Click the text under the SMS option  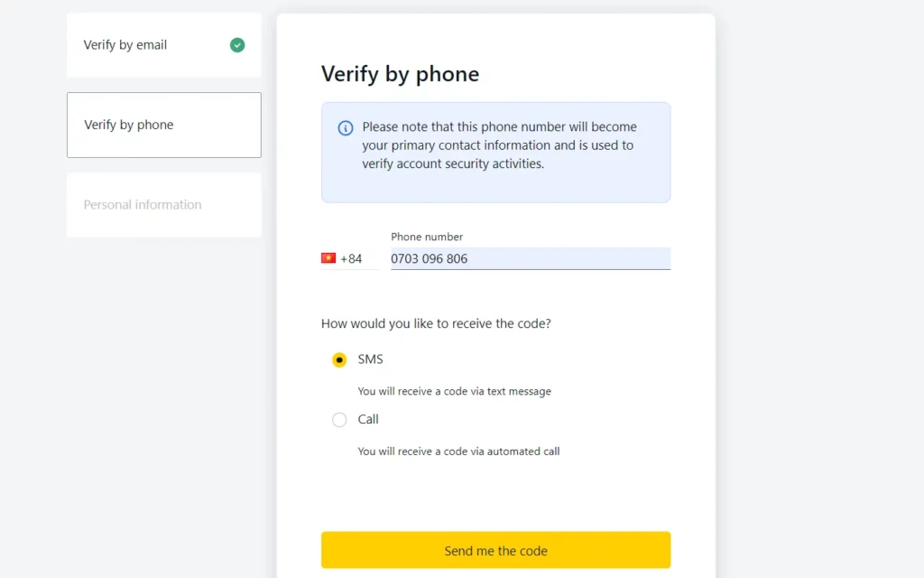(x=454, y=391)
